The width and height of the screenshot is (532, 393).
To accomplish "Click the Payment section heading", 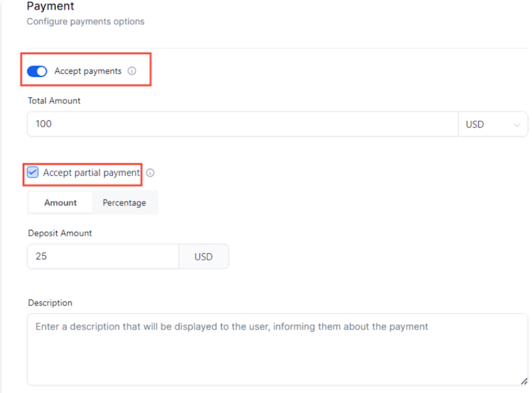I will click(50, 7).
